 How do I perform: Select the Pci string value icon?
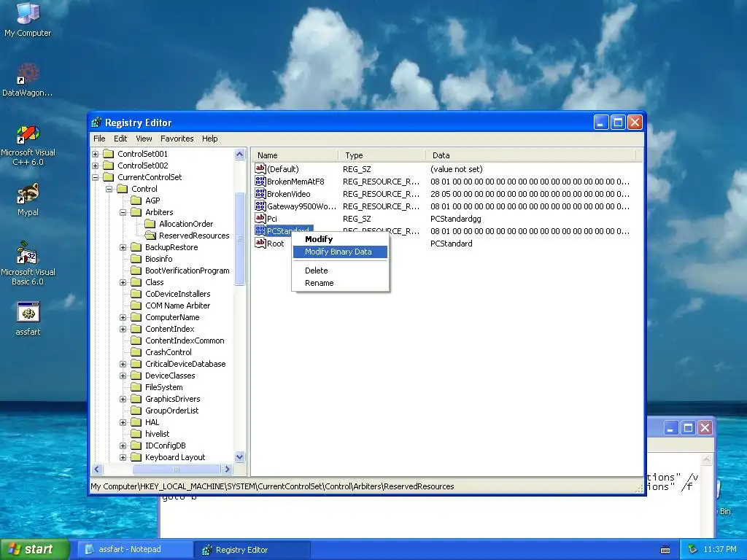pyautogui.click(x=260, y=218)
